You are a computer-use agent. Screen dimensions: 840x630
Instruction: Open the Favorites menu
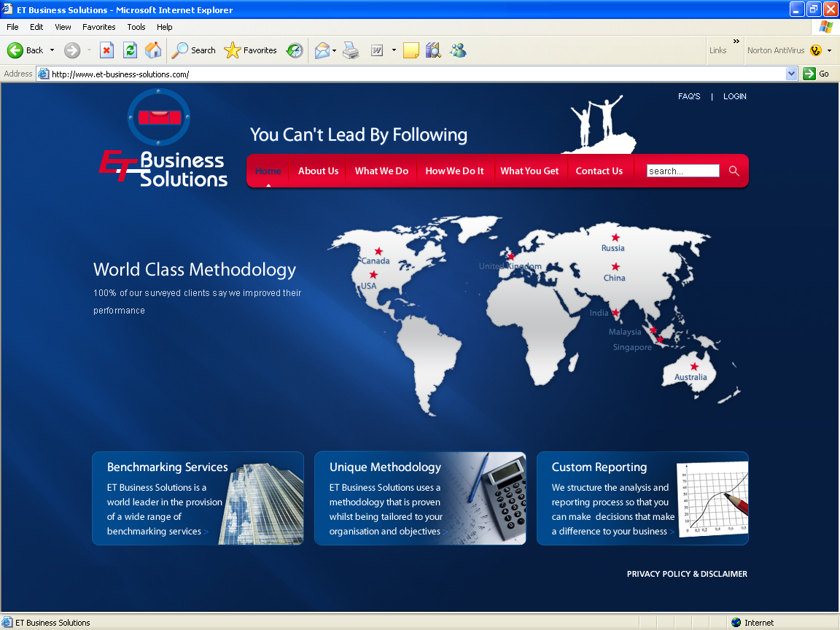coord(98,27)
